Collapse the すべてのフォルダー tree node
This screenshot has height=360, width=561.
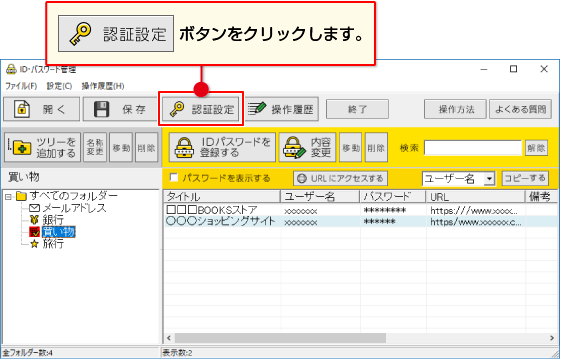coord(9,196)
